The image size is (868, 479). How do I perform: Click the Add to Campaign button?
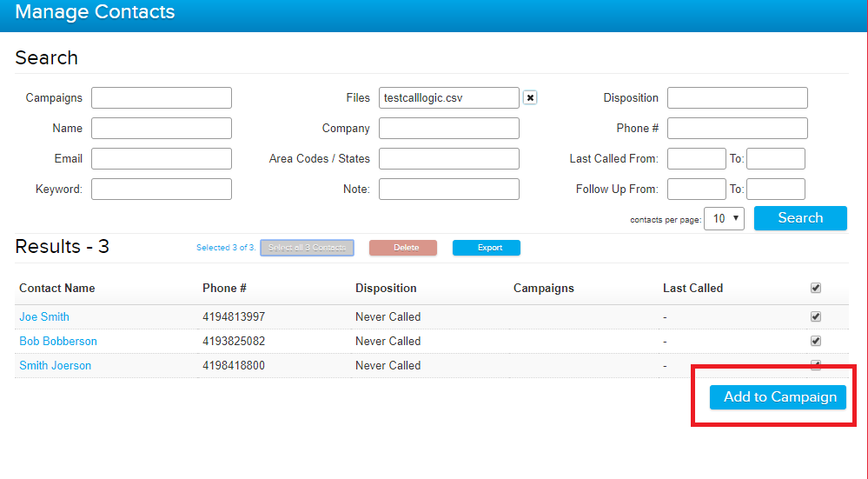tap(778, 397)
